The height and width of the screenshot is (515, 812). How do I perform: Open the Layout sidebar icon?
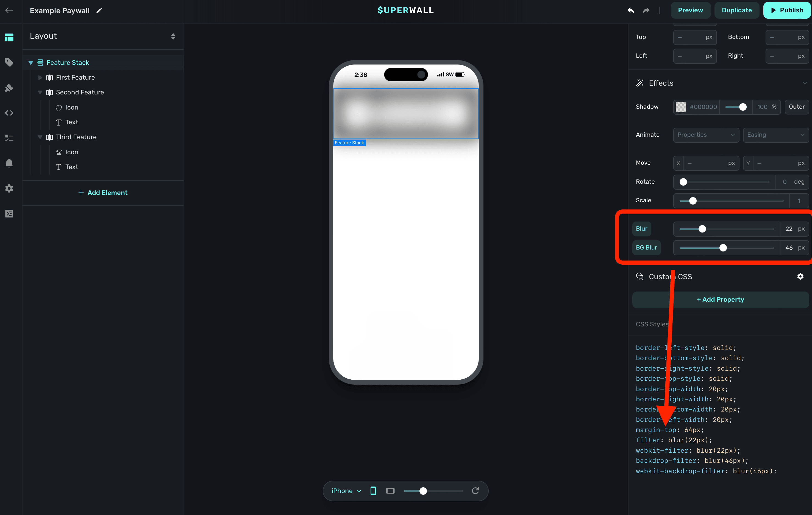coord(9,37)
